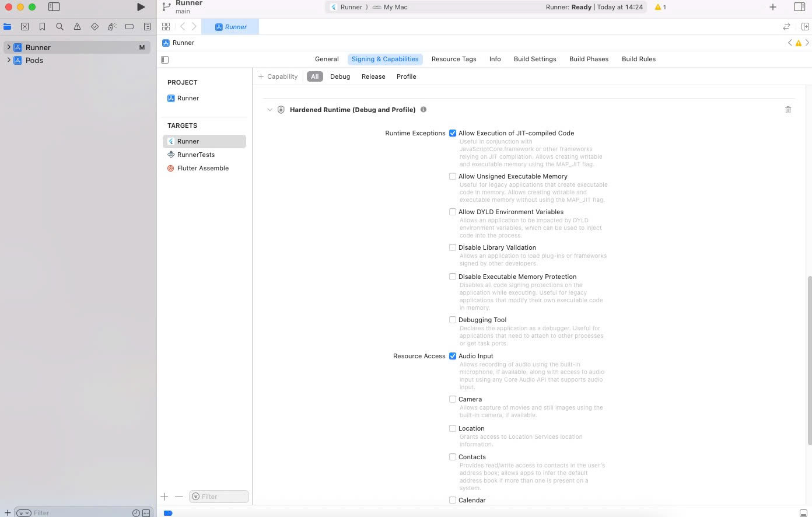Select the RunnerTests target

[x=195, y=155]
